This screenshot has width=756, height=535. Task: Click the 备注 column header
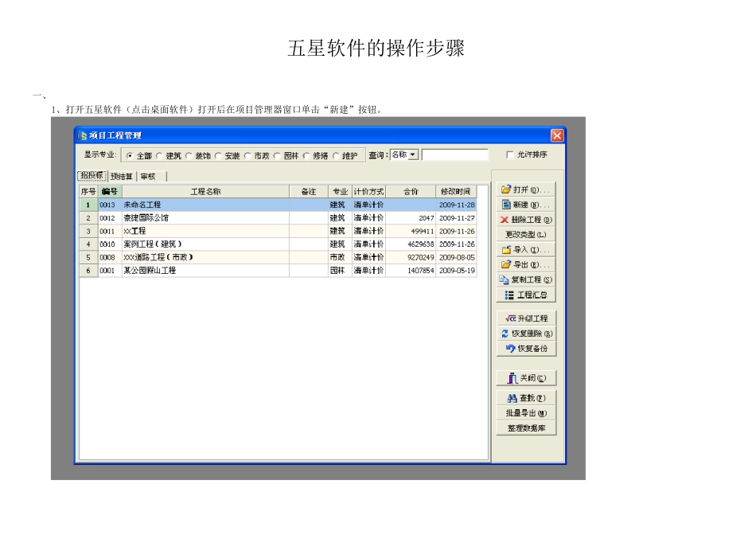click(309, 192)
